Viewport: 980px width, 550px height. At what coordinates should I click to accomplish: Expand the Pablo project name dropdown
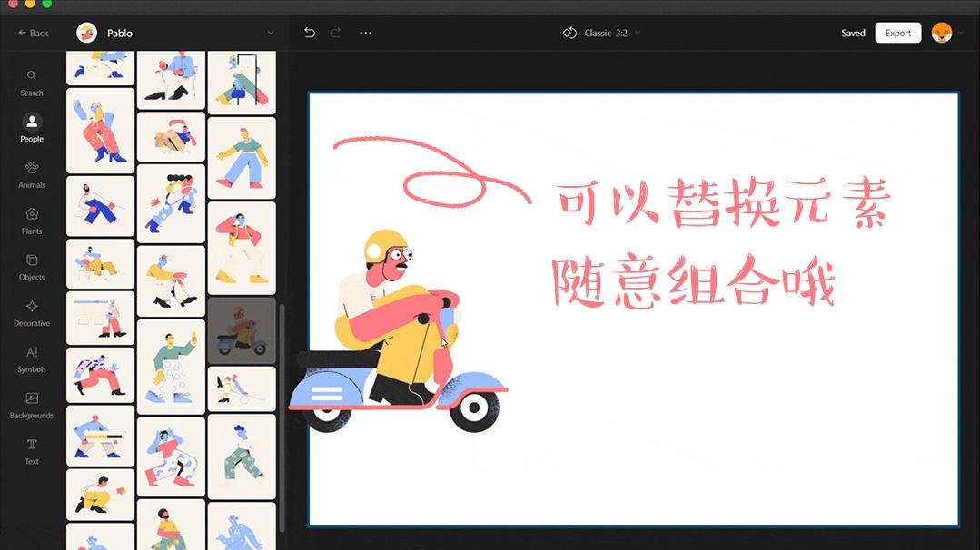click(270, 32)
